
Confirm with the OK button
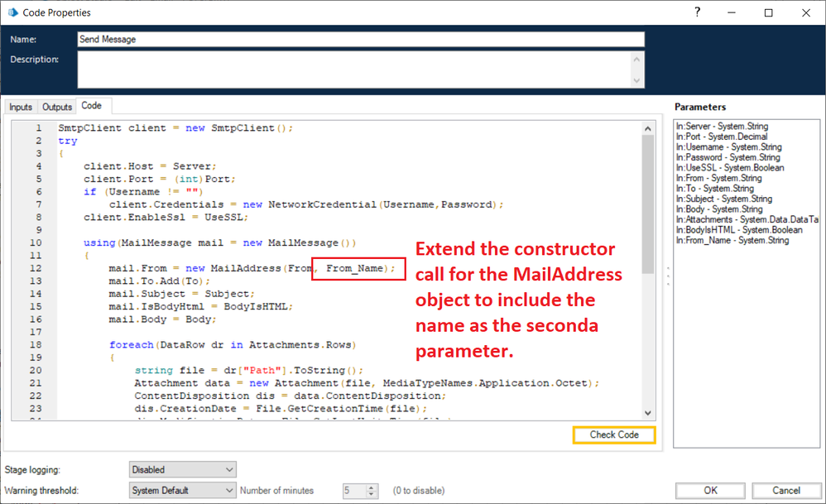point(710,490)
